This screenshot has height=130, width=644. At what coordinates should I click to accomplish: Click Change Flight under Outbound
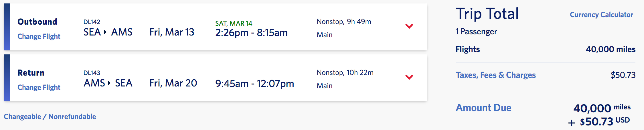pos(39,36)
